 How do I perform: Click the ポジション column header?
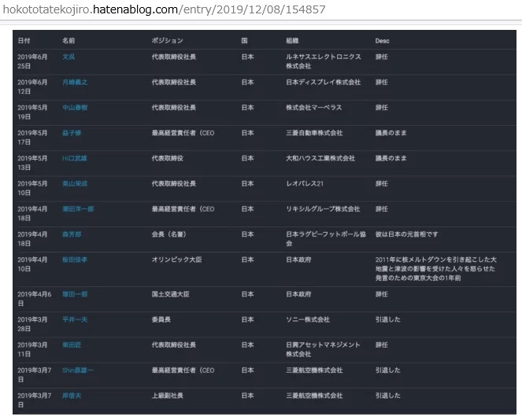[168, 41]
